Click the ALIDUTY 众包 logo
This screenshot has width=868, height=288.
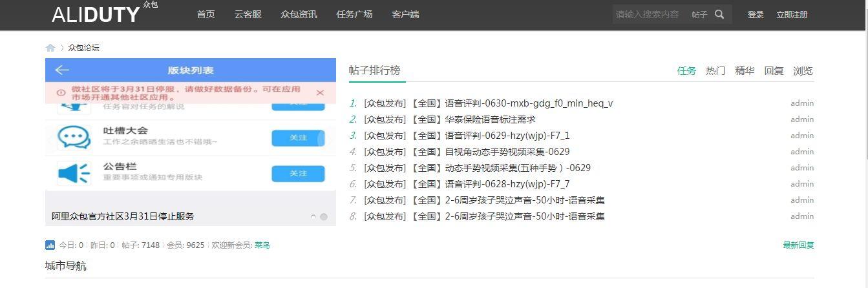105,13
